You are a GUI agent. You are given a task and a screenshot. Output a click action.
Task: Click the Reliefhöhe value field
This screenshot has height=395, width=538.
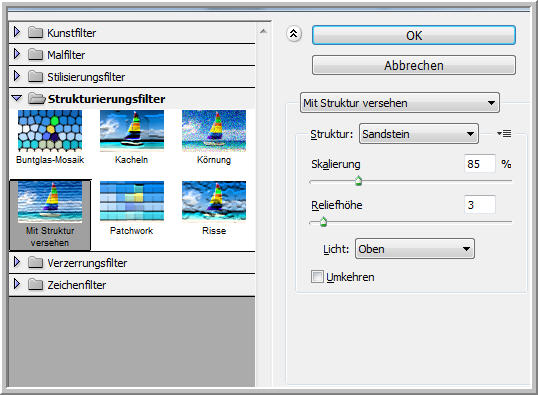(480, 205)
